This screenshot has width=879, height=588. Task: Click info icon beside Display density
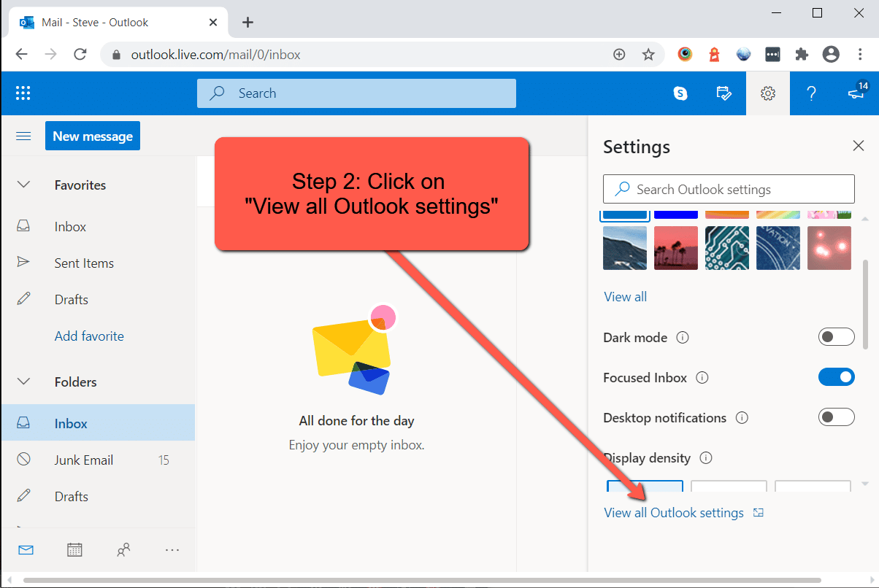click(706, 458)
